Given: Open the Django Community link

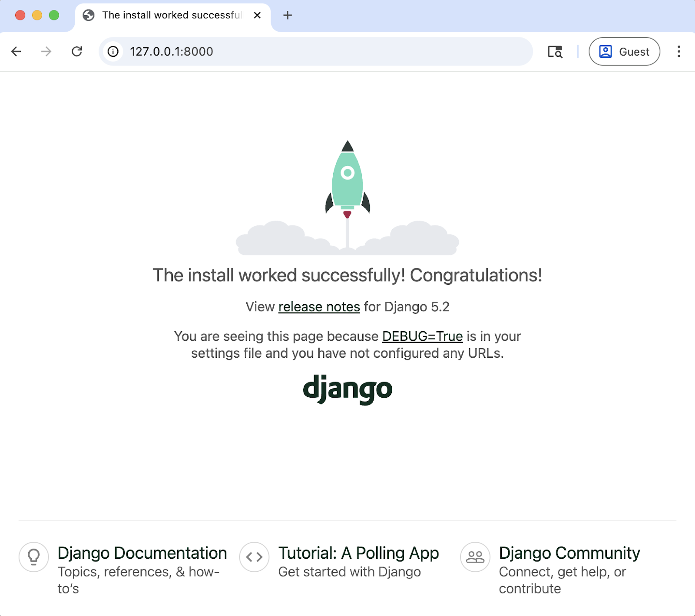Looking at the screenshot, I should (569, 553).
